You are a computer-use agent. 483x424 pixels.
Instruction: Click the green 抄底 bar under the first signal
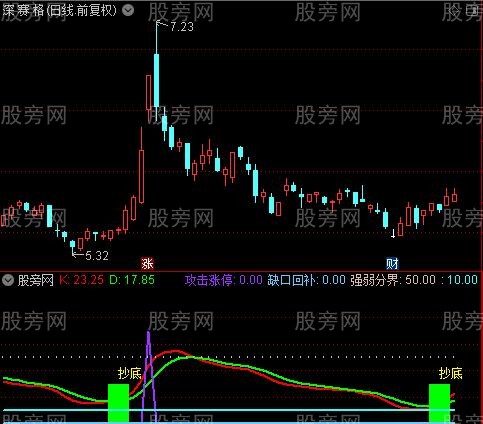(118, 403)
